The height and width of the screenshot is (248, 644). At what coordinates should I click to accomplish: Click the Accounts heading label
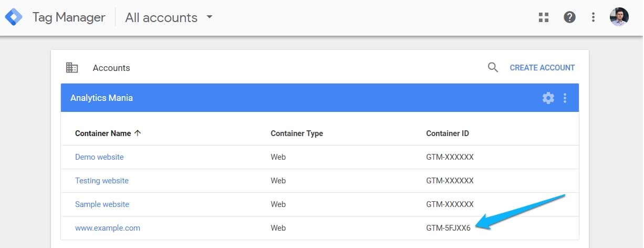[111, 68]
